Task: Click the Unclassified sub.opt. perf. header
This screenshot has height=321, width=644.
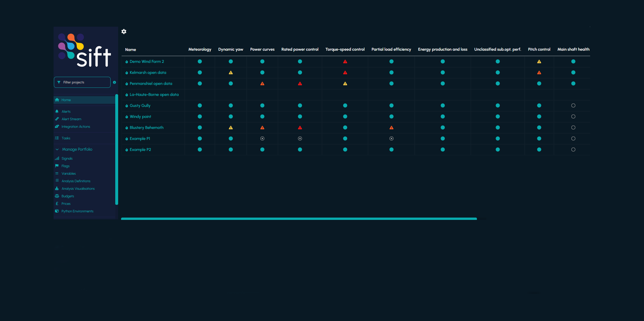Action: coord(497,50)
